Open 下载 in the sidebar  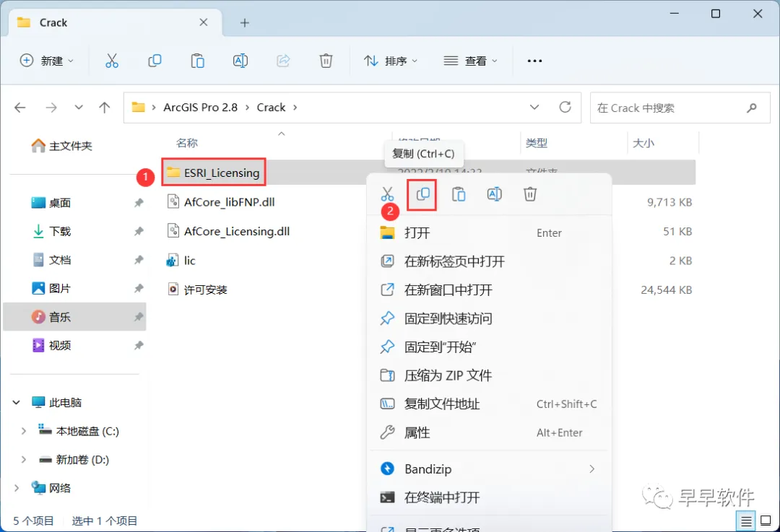pyautogui.click(x=52, y=231)
